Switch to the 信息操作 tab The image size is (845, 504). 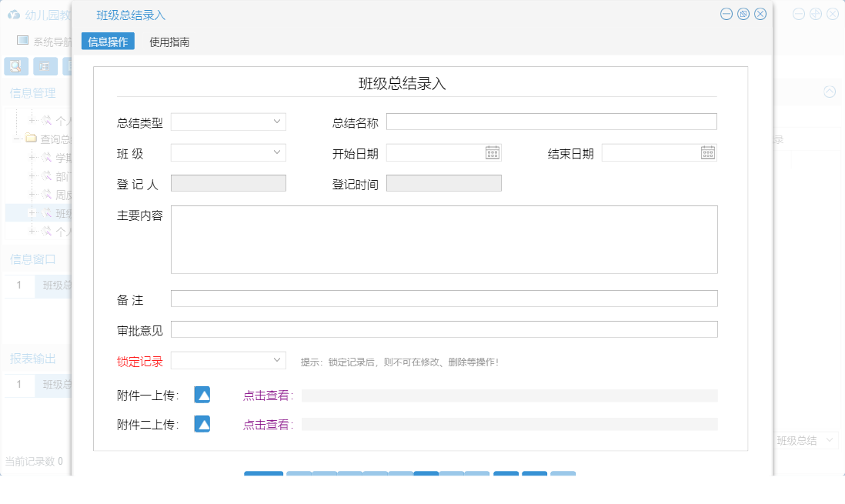108,41
